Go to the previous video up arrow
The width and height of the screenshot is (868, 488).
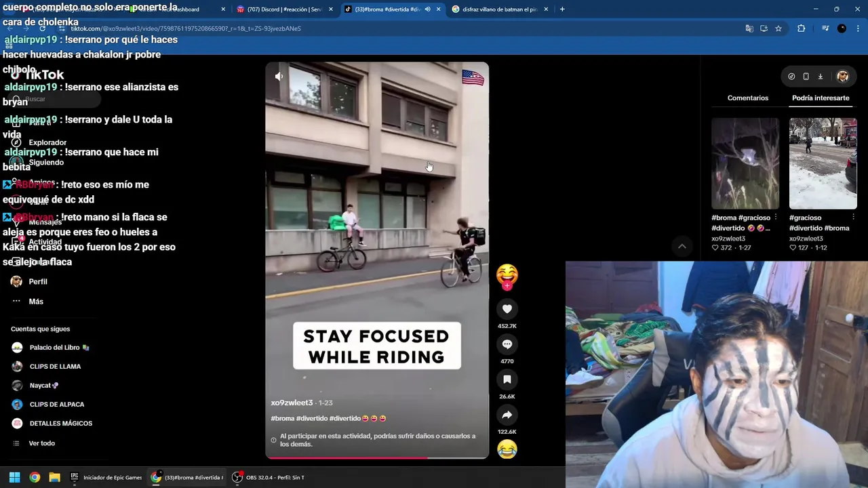tap(682, 246)
